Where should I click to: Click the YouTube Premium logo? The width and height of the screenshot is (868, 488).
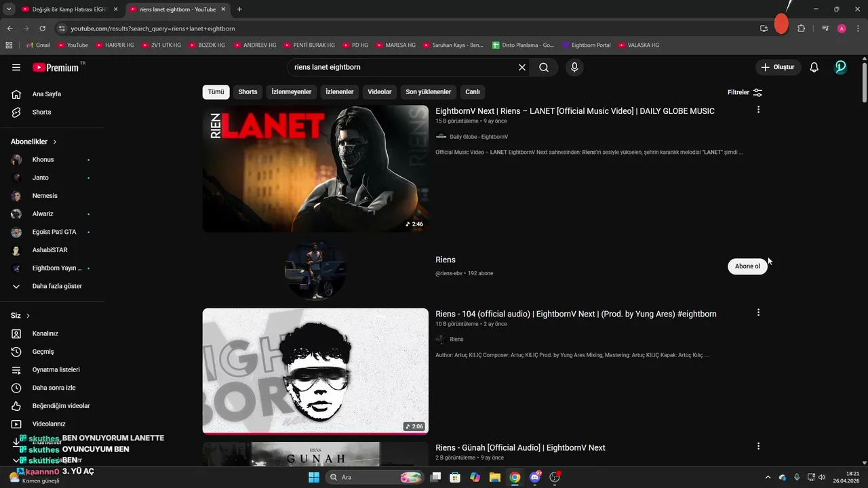coord(56,67)
